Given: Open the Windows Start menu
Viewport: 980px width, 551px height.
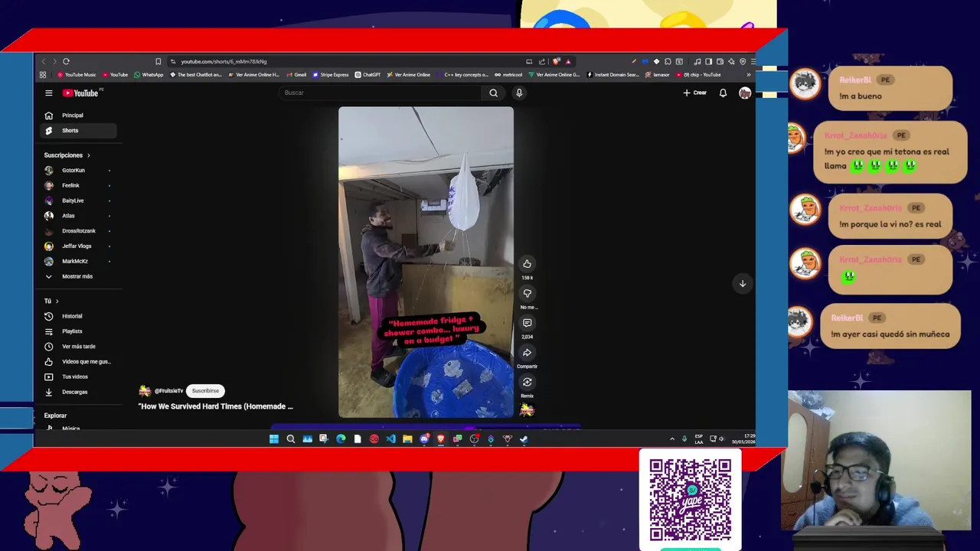Looking at the screenshot, I should (273, 439).
